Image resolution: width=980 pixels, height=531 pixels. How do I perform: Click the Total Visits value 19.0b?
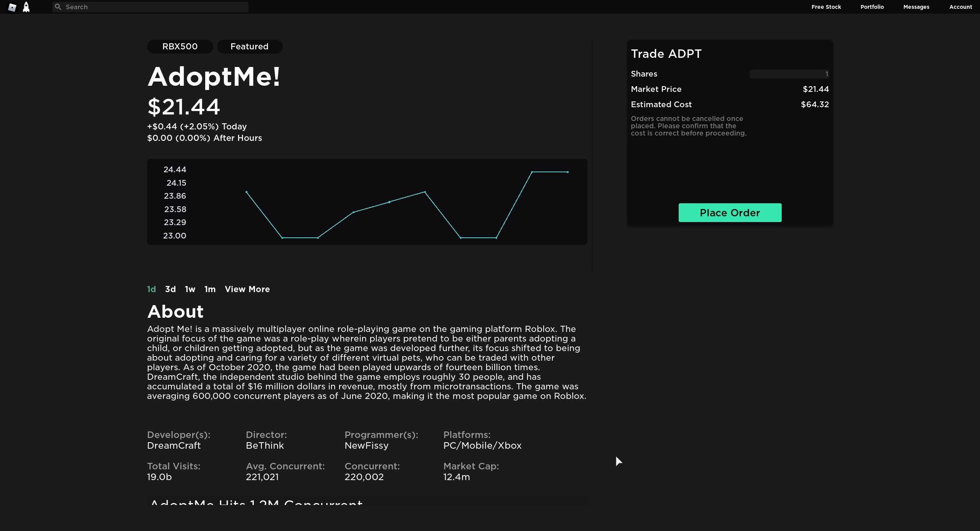click(x=159, y=477)
